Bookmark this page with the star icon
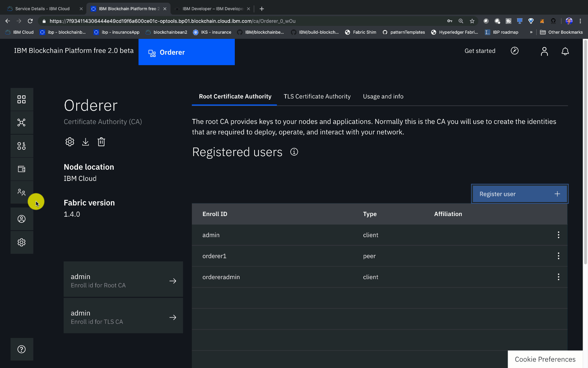The image size is (588, 368). coord(472,21)
